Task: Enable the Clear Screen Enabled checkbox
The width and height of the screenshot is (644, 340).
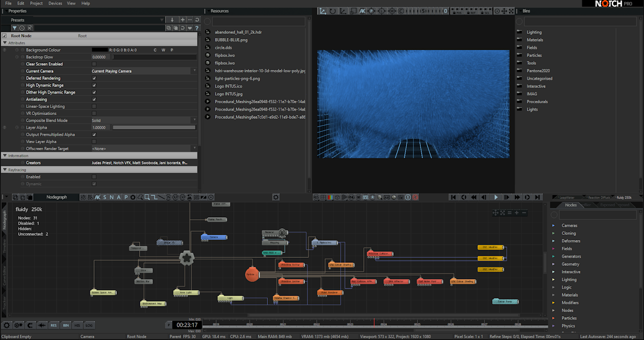Action: (94, 64)
